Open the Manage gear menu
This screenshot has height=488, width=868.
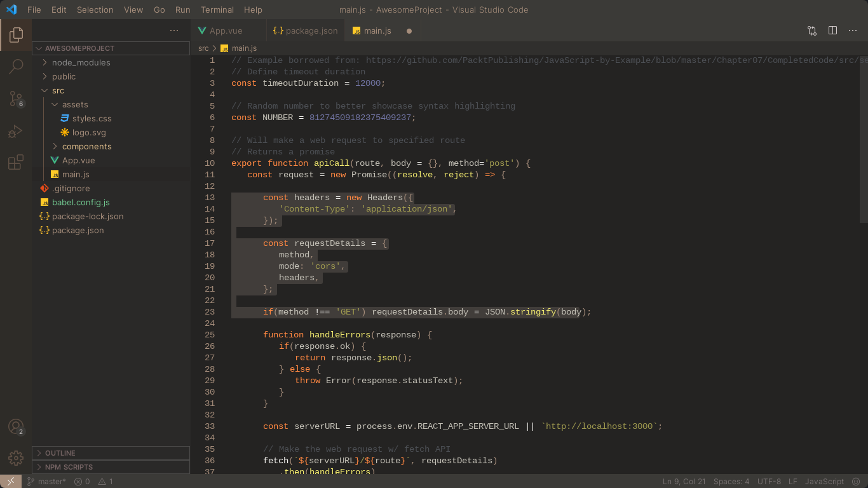(16, 457)
